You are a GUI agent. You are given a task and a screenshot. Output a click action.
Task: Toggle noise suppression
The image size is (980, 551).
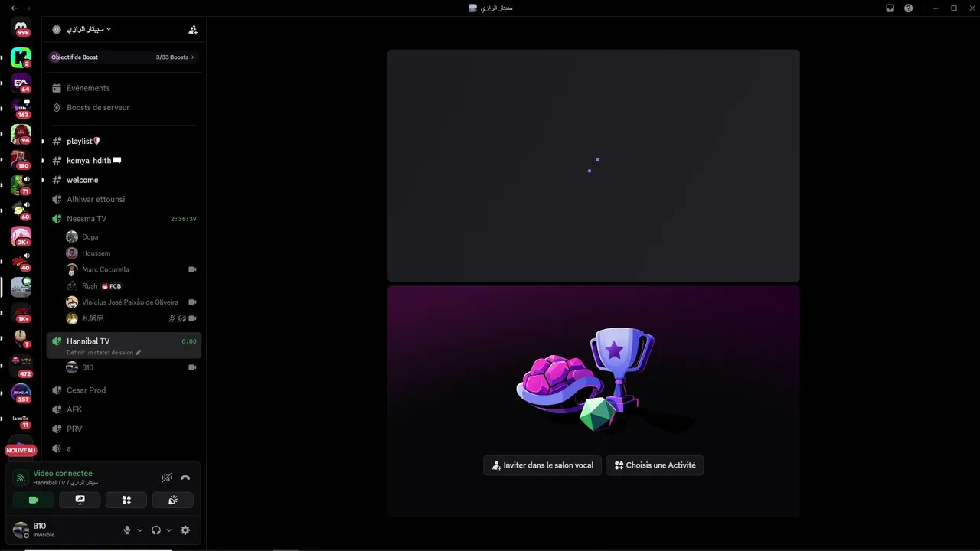166,478
